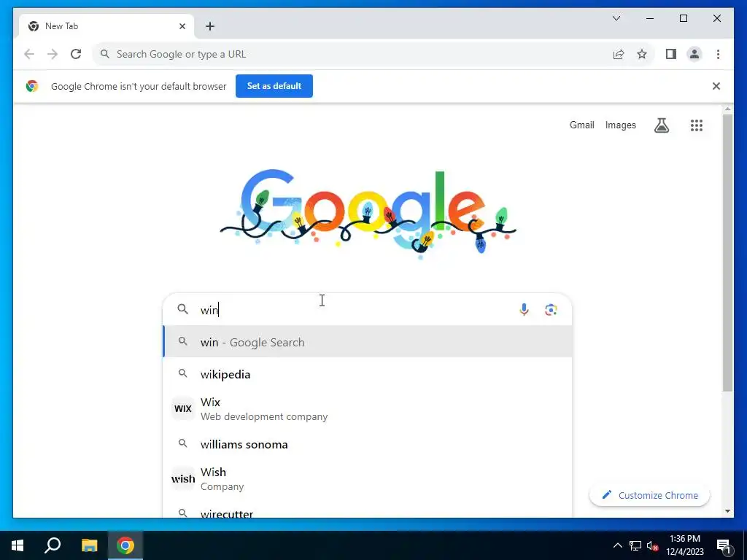Screen dimensions: 747x560
Task: Click the scrollbar down arrow
Action: [x=727, y=511]
